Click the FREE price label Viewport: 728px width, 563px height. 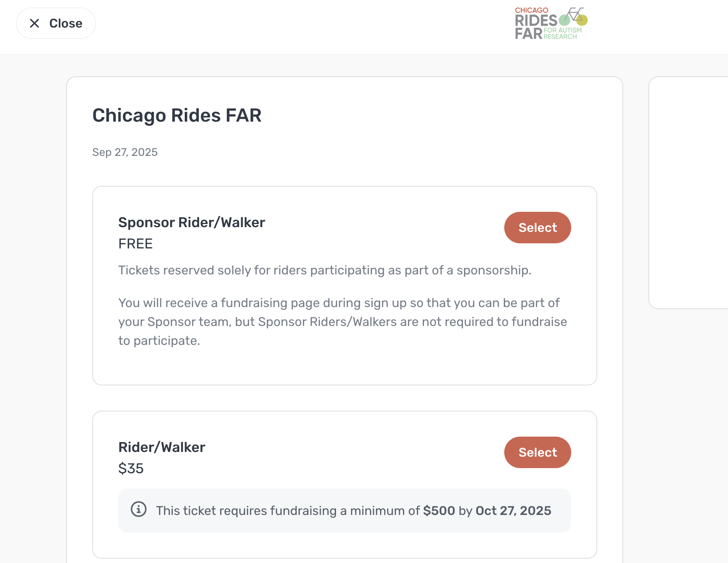pos(136,244)
